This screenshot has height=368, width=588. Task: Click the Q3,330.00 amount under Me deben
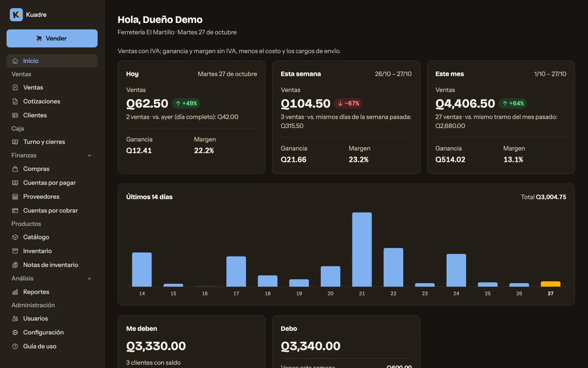point(156,346)
